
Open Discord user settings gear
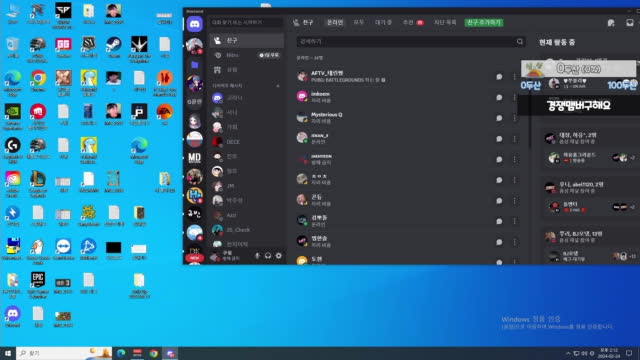pos(279,256)
